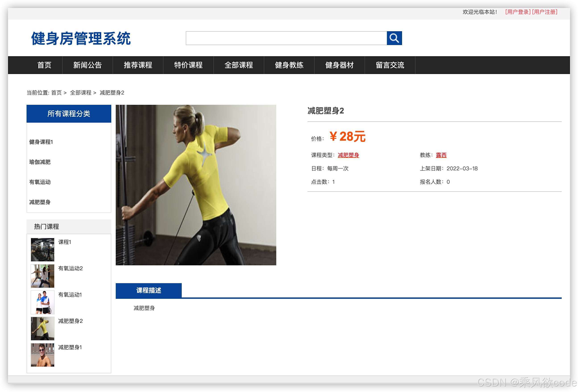578x392 pixels.
Task: Open the 课程1 thumbnail in hot courses
Action: [43, 250]
